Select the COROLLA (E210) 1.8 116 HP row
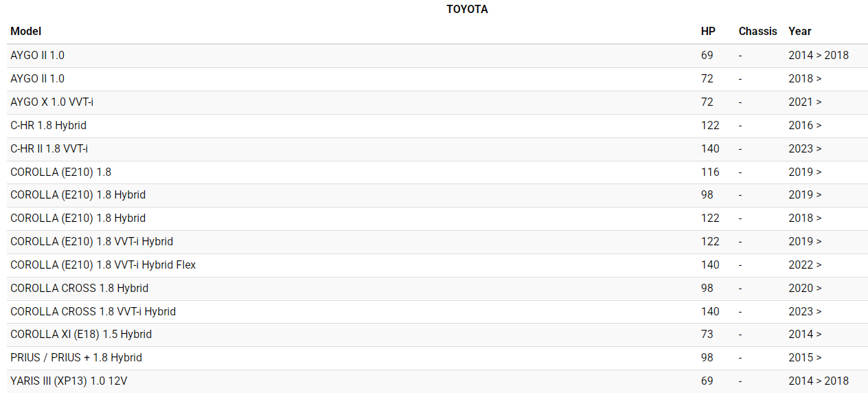Screen dimensions: 868x393 437,172
